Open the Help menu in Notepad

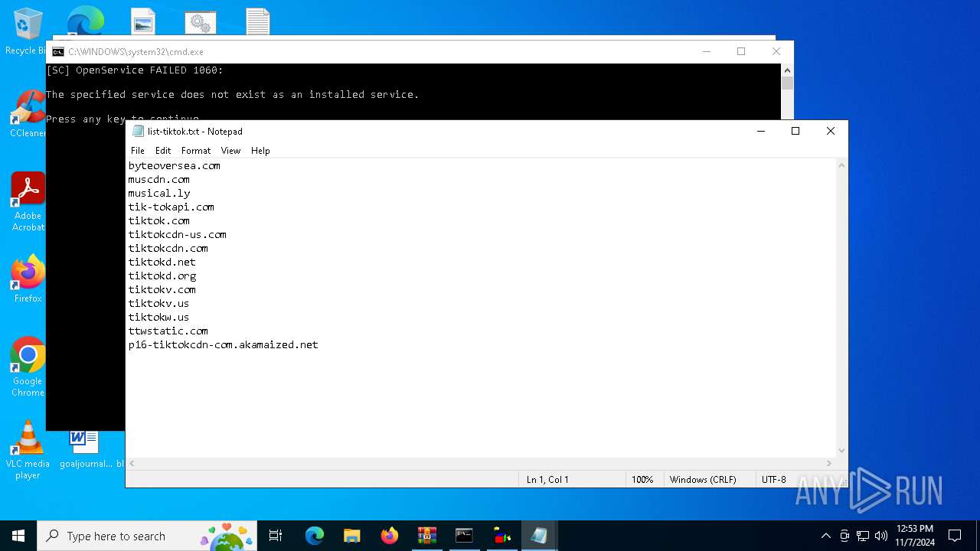pyautogui.click(x=260, y=151)
